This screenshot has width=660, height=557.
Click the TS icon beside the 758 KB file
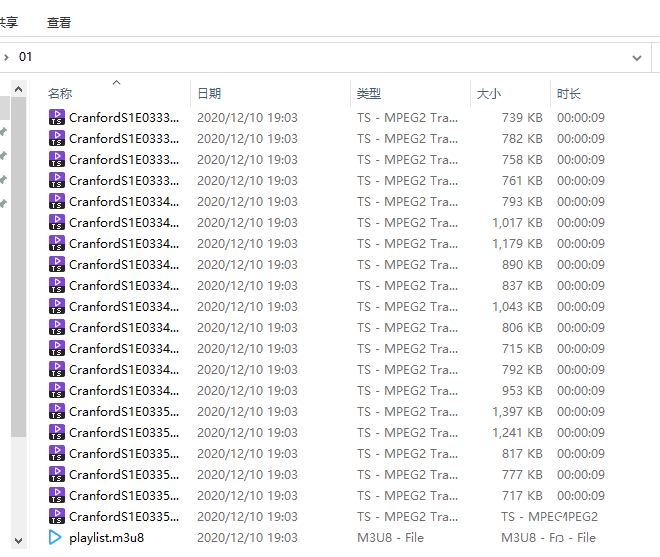point(57,160)
